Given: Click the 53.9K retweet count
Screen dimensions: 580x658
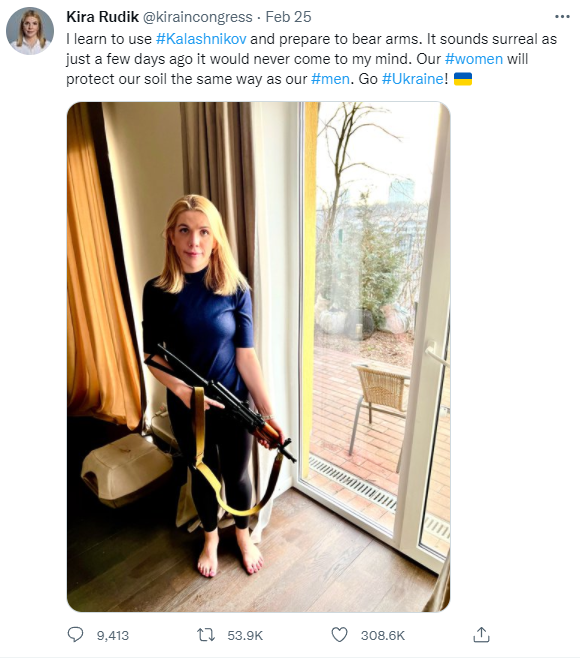Looking at the screenshot, I should coord(245,635).
